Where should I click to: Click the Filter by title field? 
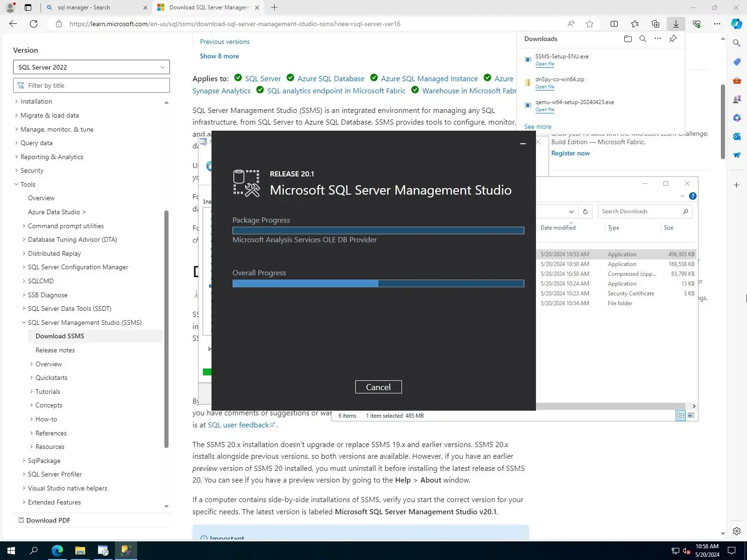point(92,85)
